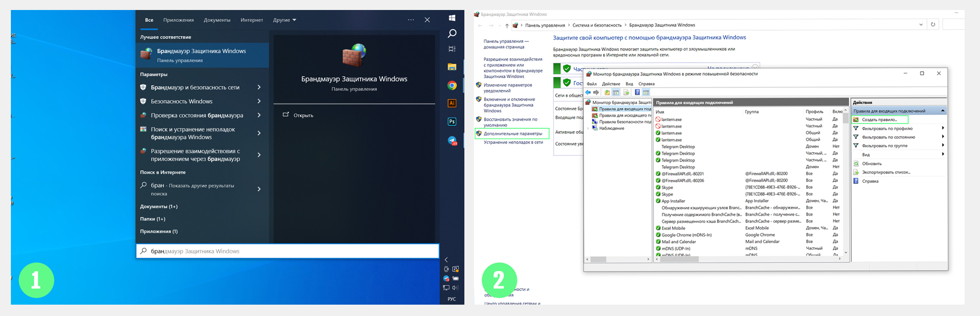Open Изменение параметров уведомлений link
The width and height of the screenshot is (980, 316).
(x=507, y=88)
